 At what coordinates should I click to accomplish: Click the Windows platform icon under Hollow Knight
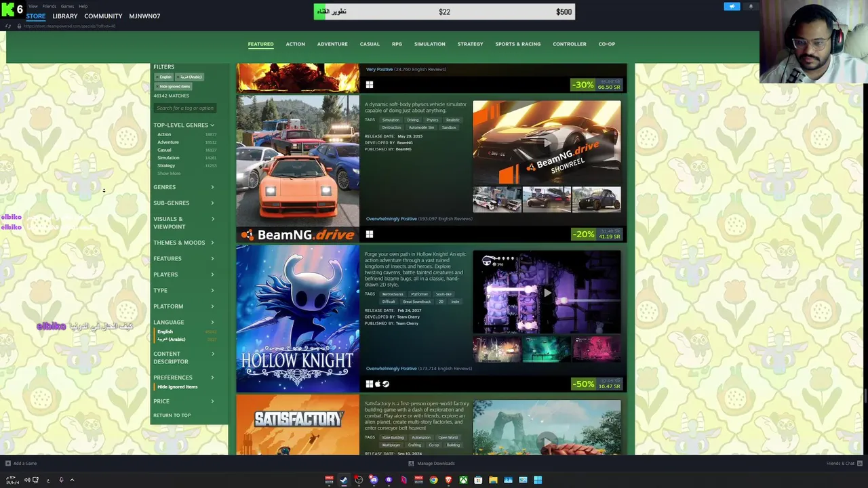pos(370,384)
